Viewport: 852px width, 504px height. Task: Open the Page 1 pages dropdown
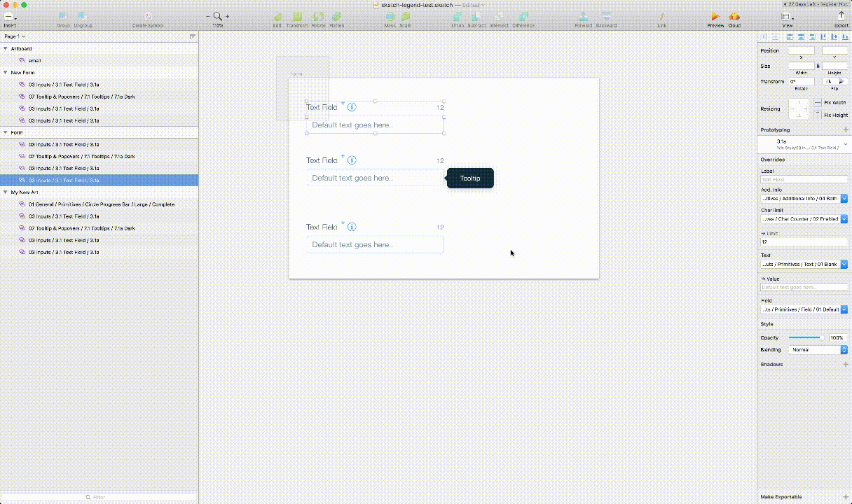tap(15, 36)
